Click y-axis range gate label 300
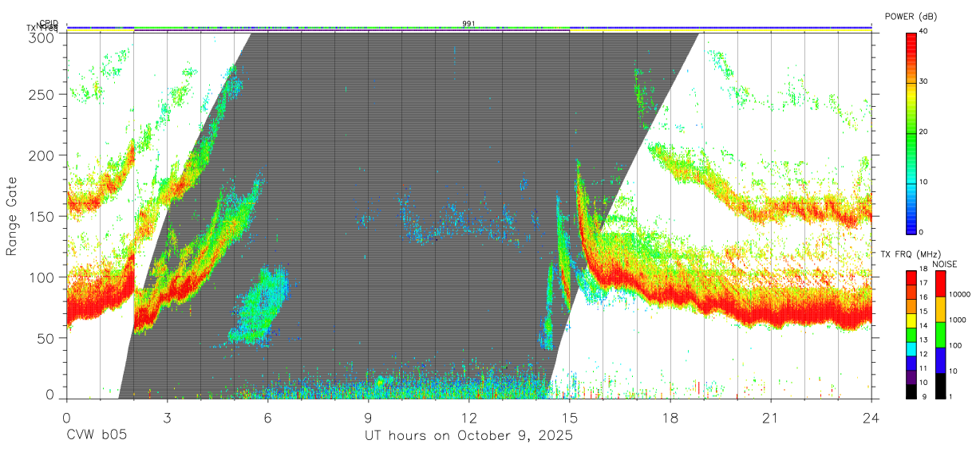The image size is (980, 452). tap(40, 37)
